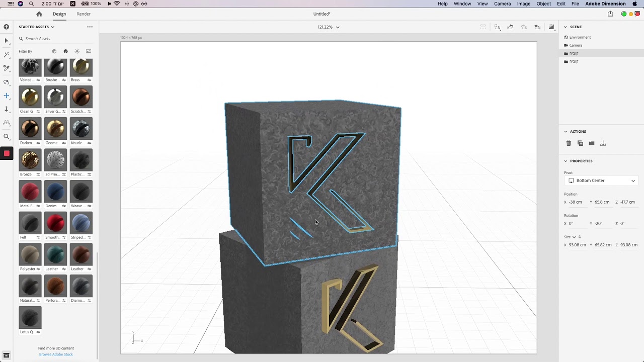Open settings for the Lotus Q material
644x362 pixels.
(38, 332)
